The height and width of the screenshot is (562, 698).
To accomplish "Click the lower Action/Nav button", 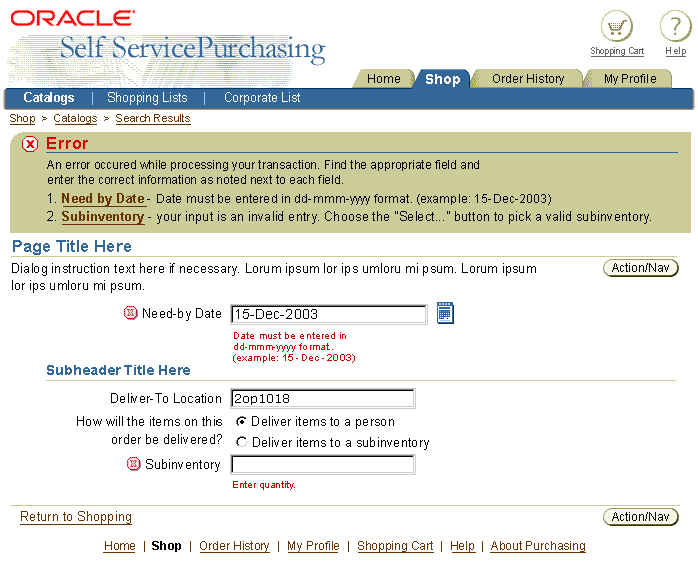I will (x=641, y=517).
